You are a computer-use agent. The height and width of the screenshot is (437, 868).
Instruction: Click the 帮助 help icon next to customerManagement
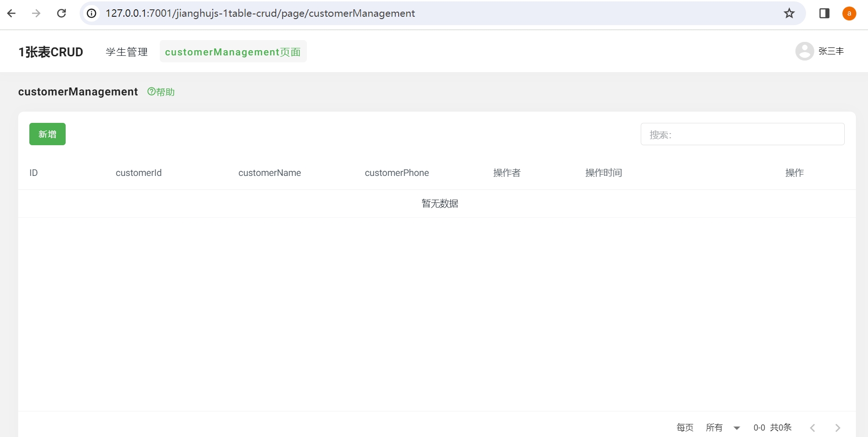click(161, 92)
